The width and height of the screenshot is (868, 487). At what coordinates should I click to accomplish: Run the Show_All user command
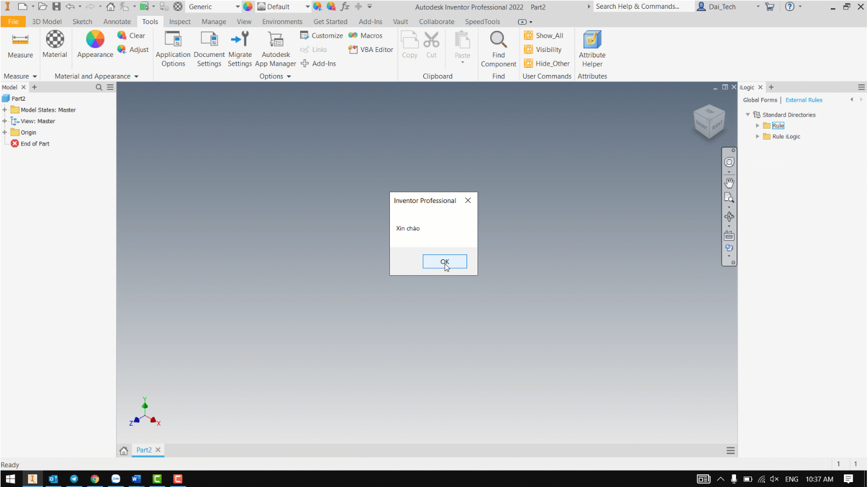point(544,36)
